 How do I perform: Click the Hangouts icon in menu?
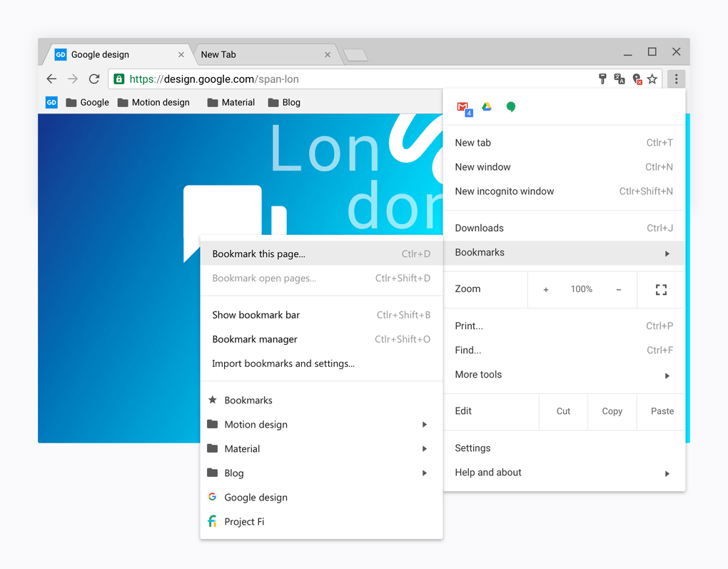511,107
